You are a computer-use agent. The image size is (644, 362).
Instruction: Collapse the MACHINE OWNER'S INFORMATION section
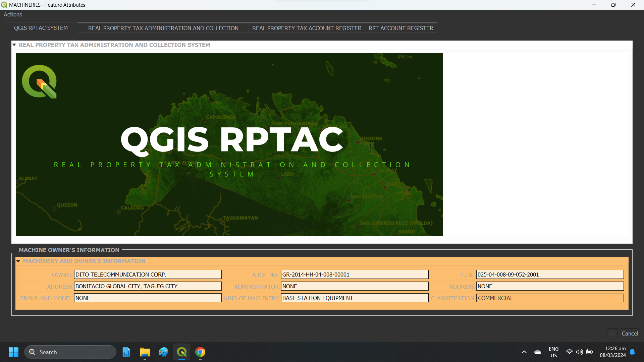pyautogui.click(x=14, y=250)
